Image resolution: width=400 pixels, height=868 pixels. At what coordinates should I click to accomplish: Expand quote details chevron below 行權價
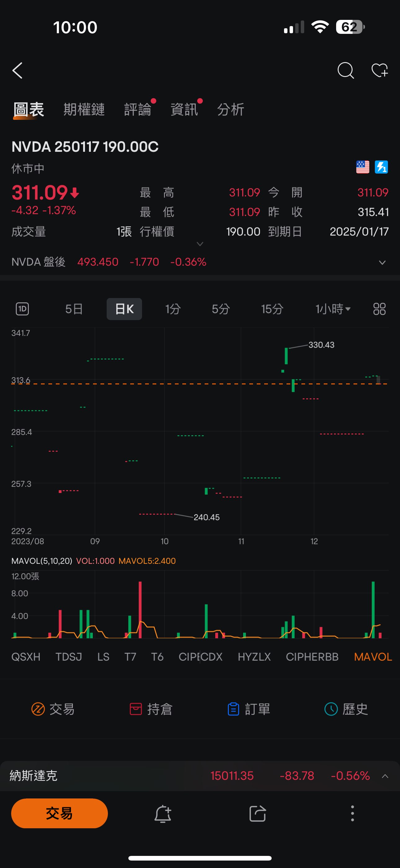coord(200,244)
